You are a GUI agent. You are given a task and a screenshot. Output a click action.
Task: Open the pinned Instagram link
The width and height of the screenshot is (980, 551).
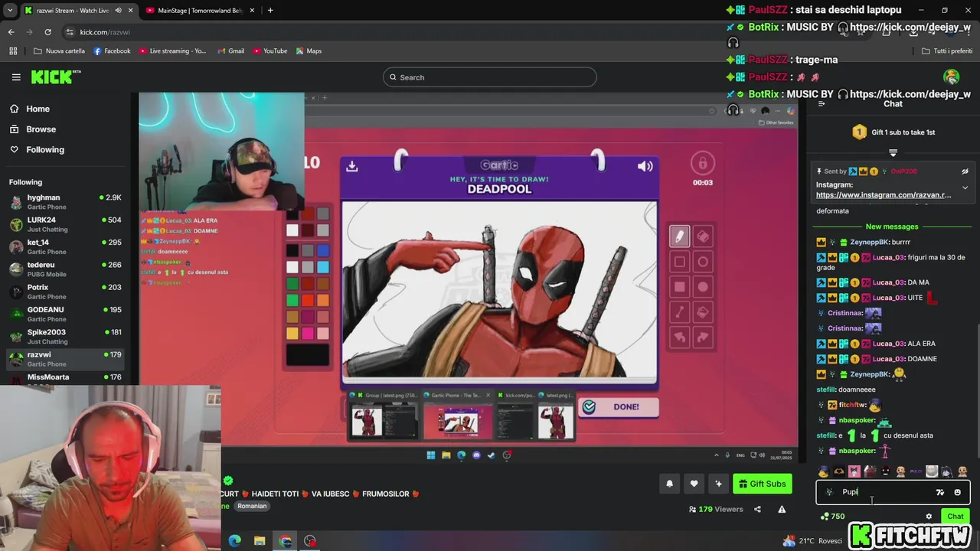pos(884,195)
